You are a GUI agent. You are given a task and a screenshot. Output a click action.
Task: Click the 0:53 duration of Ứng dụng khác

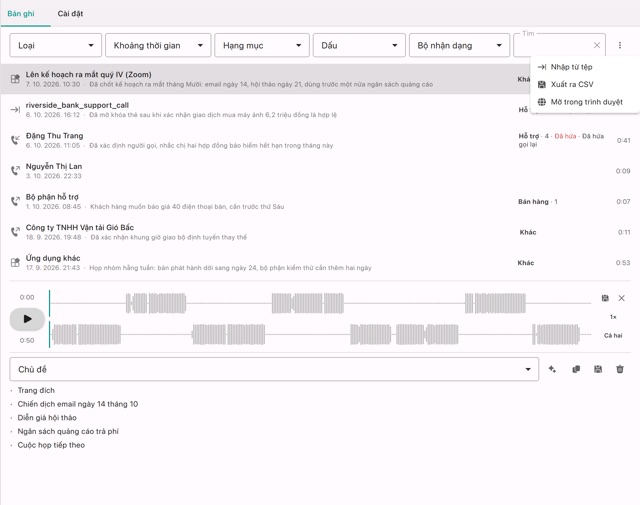[x=623, y=263]
